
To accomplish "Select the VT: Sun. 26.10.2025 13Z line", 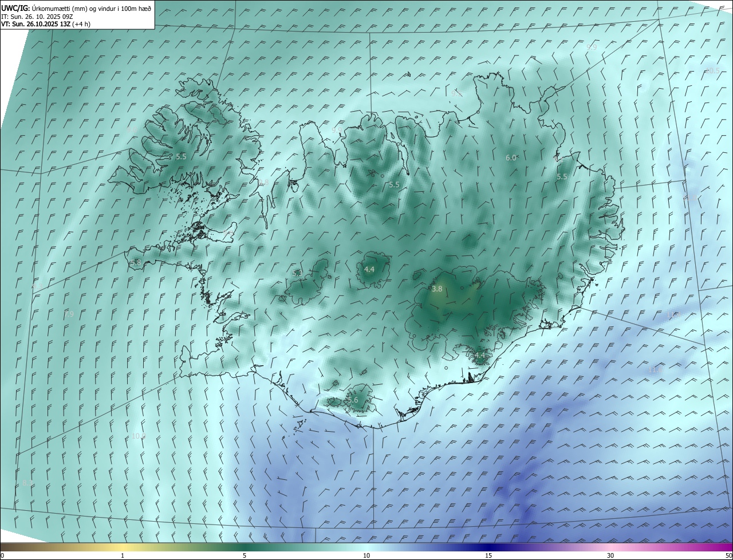I will pos(46,24).
